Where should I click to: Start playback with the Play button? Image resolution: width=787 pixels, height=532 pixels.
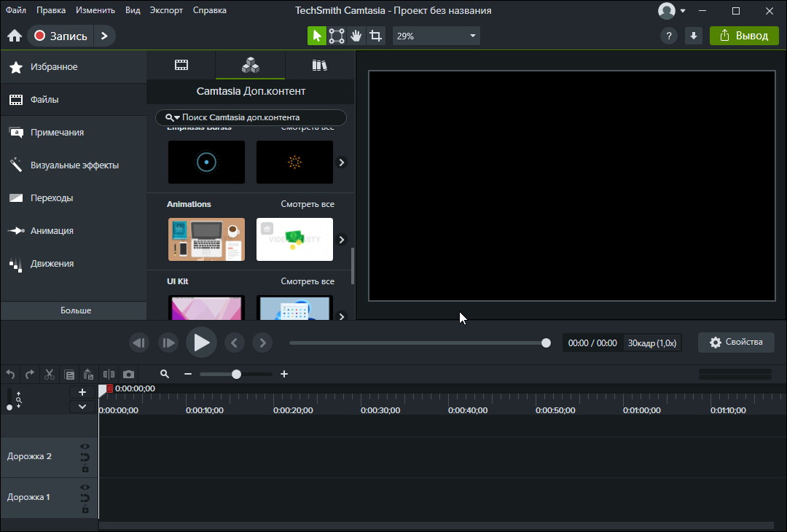coord(201,343)
